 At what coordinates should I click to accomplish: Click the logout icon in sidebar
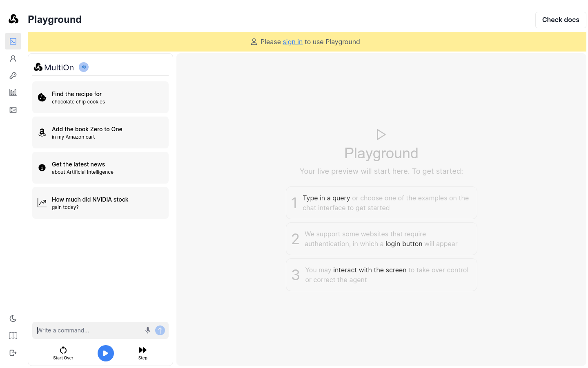(13, 353)
